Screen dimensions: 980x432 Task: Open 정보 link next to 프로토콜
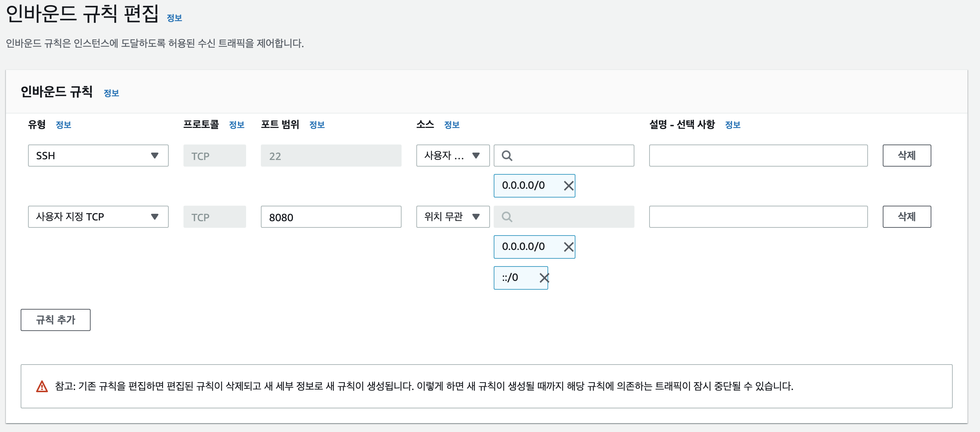pyautogui.click(x=237, y=125)
